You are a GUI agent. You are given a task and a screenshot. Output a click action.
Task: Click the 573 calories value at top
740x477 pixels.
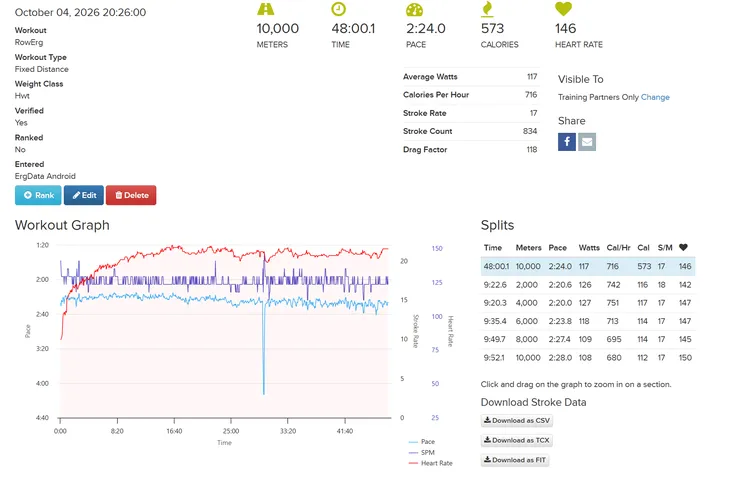[493, 28]
